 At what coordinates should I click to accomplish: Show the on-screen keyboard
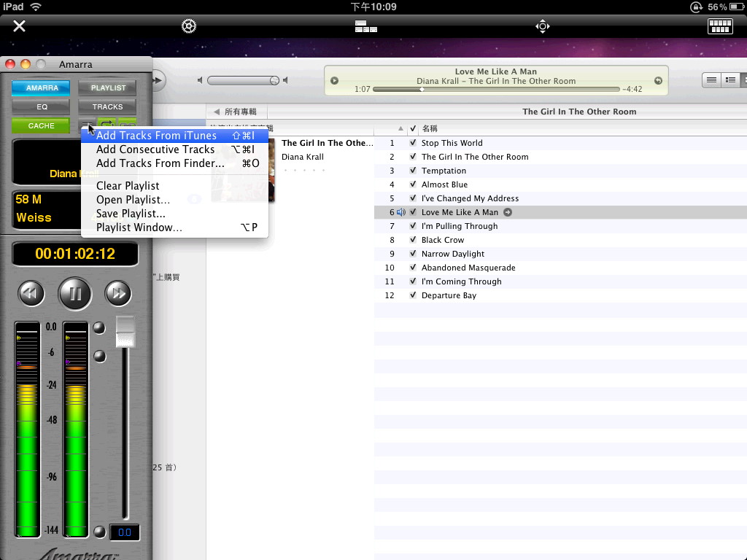click(x=720, y=26)
